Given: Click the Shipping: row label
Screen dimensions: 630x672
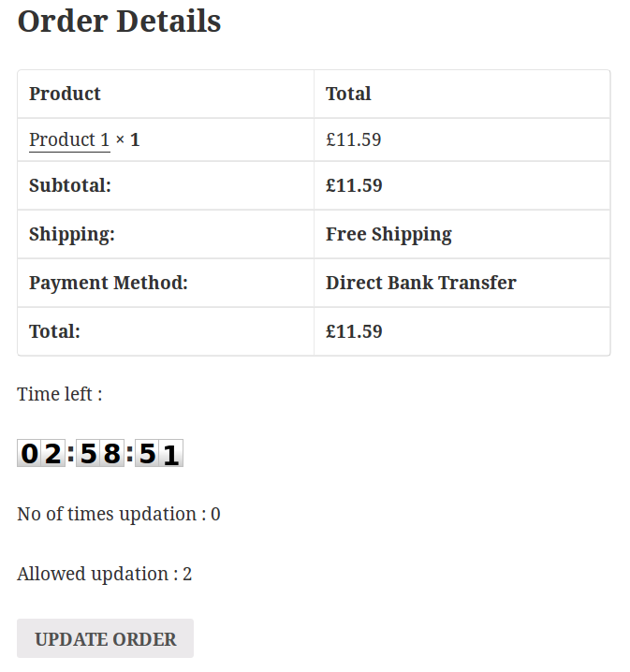Looking at the screenshot, I should [x=72, y=234].
